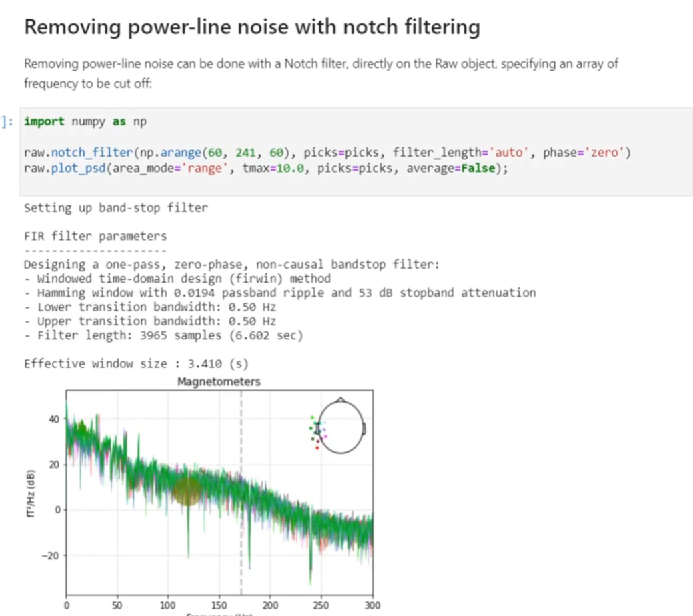
Task: Click the raw.notch_filter code line
Action: point(327,153)
